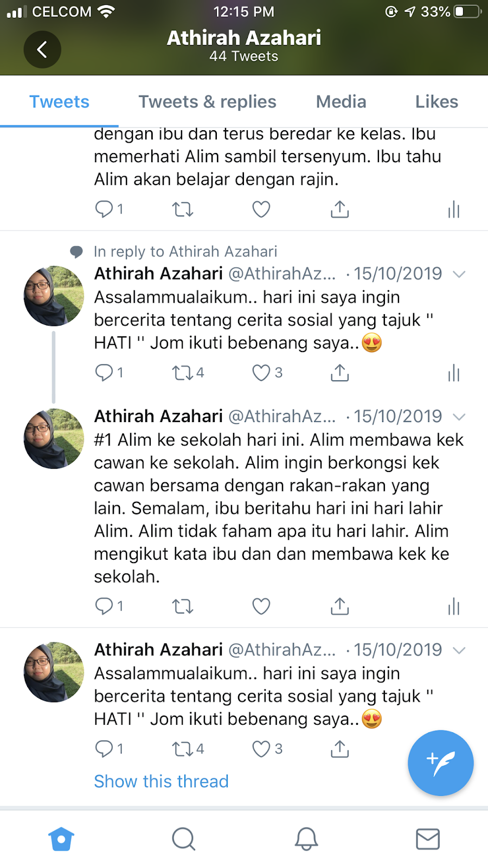
Task: Open 'Show this thread' link
Action: (161, 781)
